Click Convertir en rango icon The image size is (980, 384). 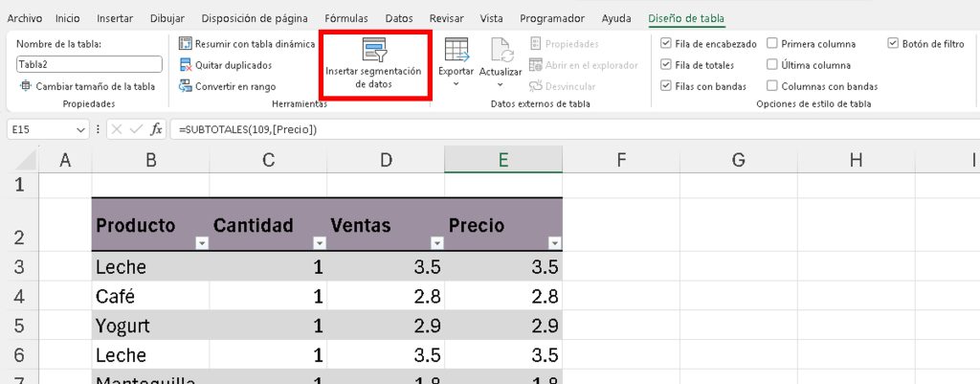pyautogui.click(x=186, y=86)
